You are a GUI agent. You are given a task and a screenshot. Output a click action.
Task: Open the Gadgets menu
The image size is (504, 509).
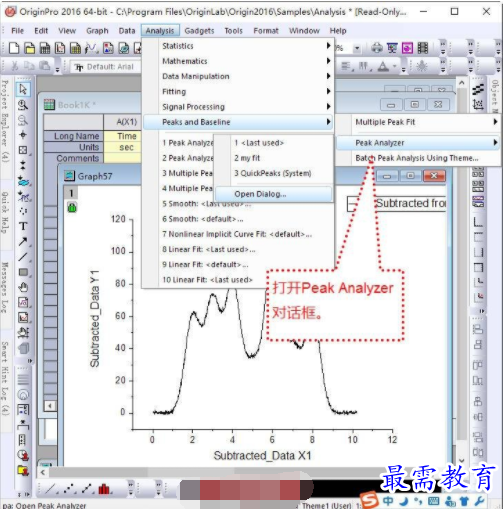(199, 31)
